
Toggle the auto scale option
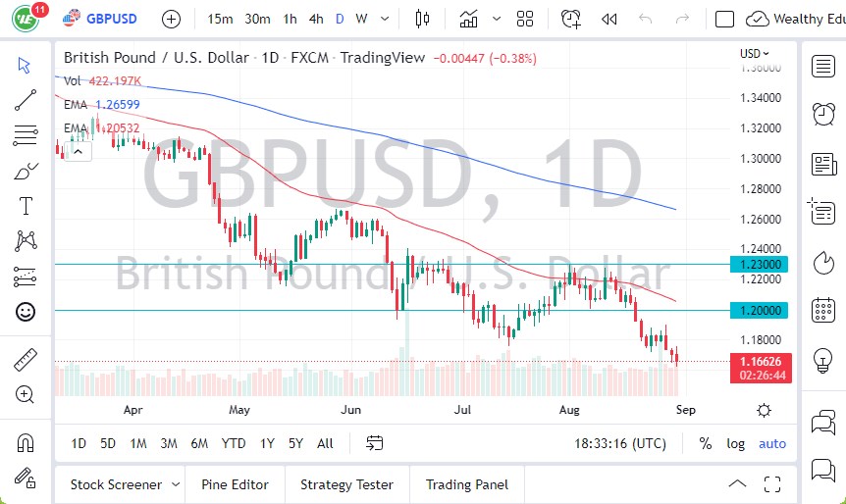(x=772, y=443)
